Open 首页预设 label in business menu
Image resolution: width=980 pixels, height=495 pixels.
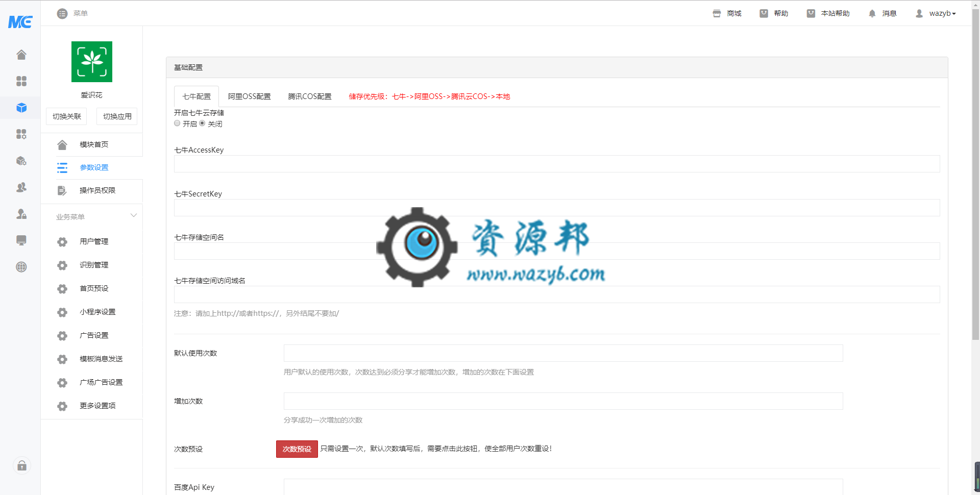click(x=94, y=288)
